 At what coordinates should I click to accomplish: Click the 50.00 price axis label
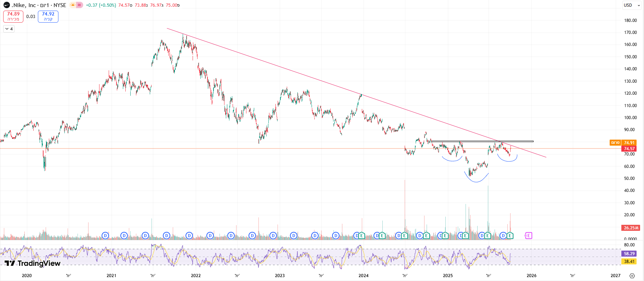tap(629, 178)
